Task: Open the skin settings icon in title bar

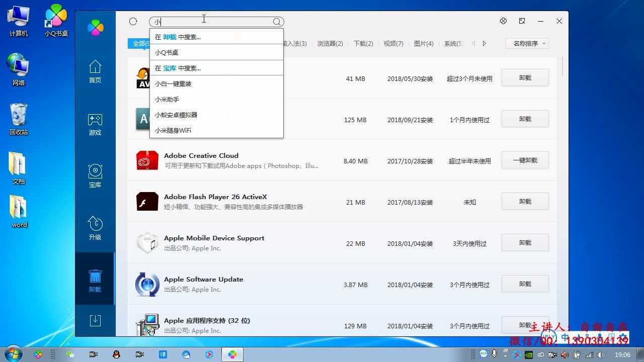Action: pos(503,21)
